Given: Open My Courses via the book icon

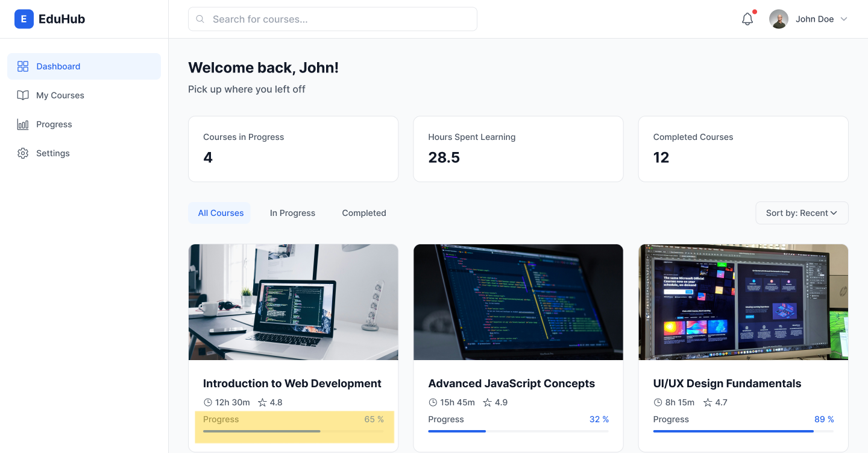Looking at the screenshot, I should pos(22,95).
